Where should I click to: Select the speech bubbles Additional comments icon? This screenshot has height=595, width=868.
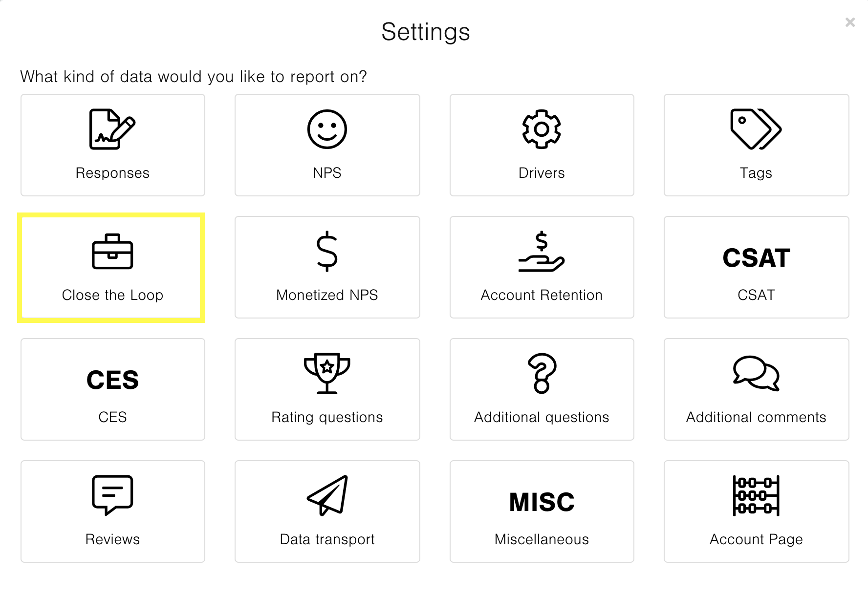[x=755, y=374]
